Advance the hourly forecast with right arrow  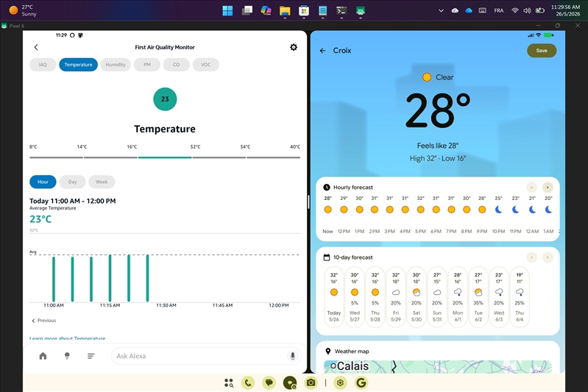pyautogui.click(x=548, y=187)
